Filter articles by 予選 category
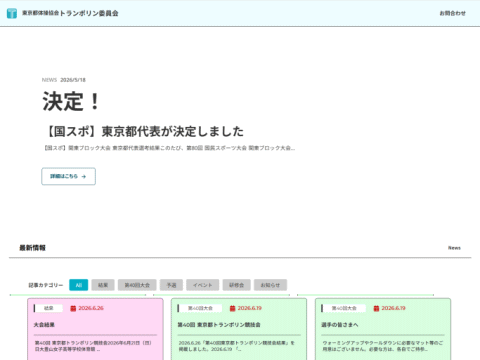Viewport: 480px width, 360px height. tap(171, 285)
